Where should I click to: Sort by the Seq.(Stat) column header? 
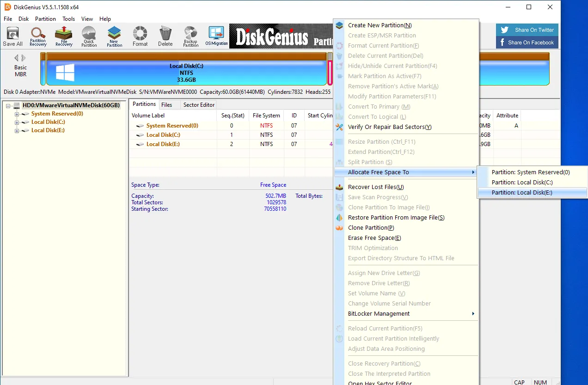(x=233, y=116)
